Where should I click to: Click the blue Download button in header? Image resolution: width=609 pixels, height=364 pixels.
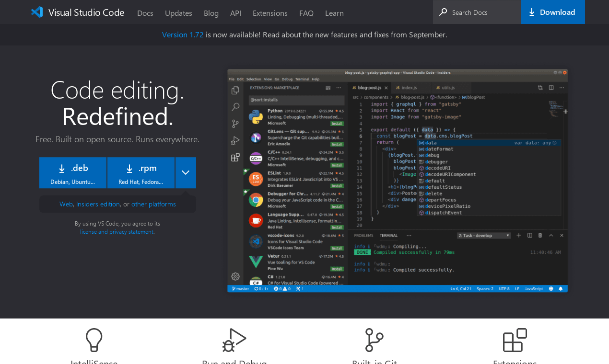point(553,12)
